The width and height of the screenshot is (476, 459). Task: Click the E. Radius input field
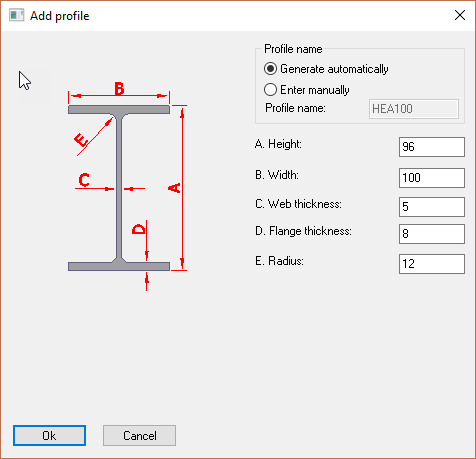[432, 264]
